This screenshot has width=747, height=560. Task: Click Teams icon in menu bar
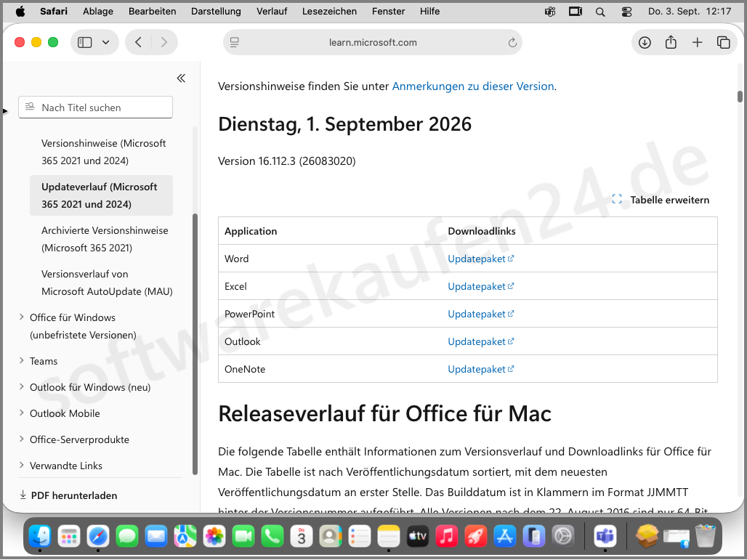point(550,12)
